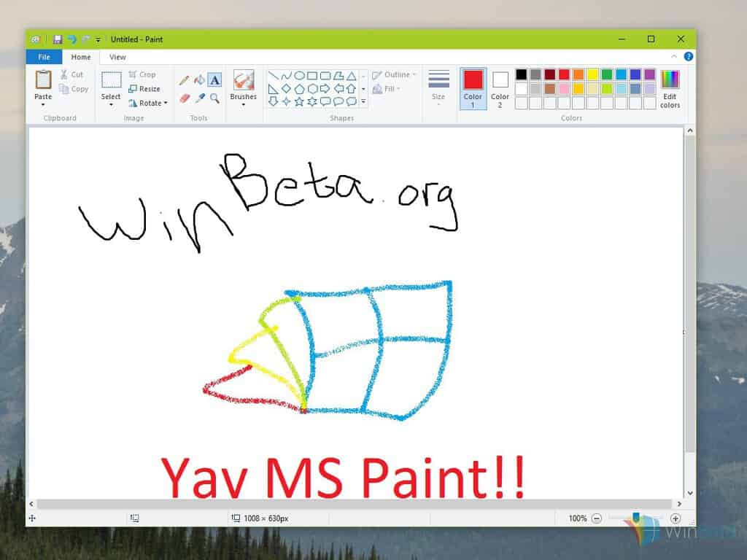Click the vertical scrollbar up arrow

coord(690,131)
